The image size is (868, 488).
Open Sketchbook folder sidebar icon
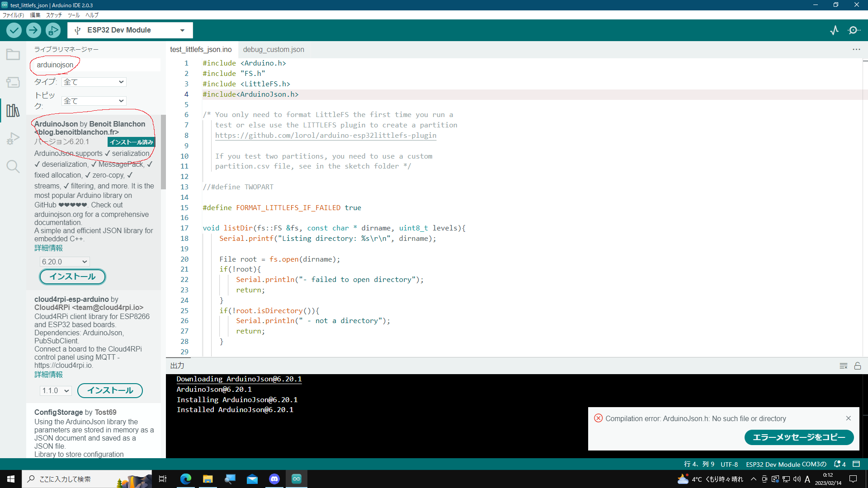13,55
